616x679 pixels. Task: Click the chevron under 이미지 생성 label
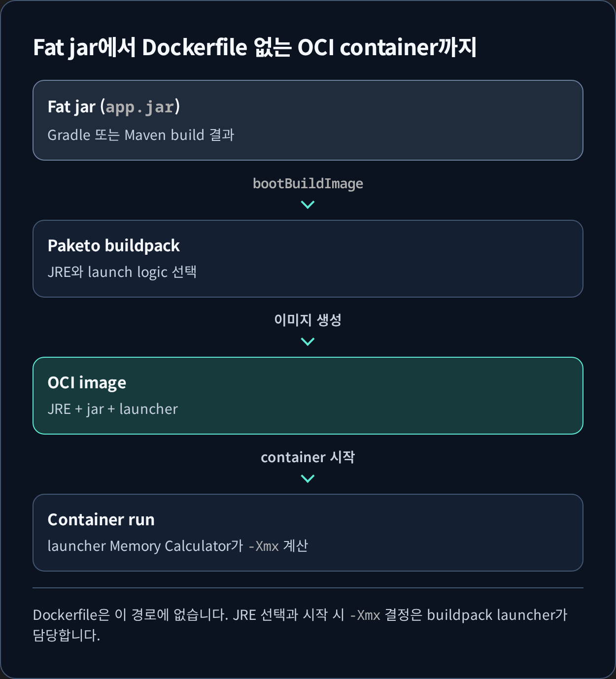pos(308,341)
